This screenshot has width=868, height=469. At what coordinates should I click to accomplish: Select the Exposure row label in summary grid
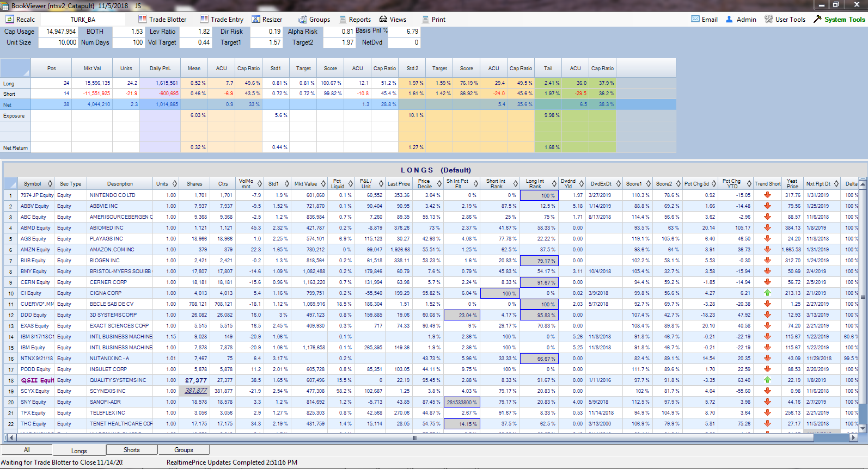pos(15,115)
